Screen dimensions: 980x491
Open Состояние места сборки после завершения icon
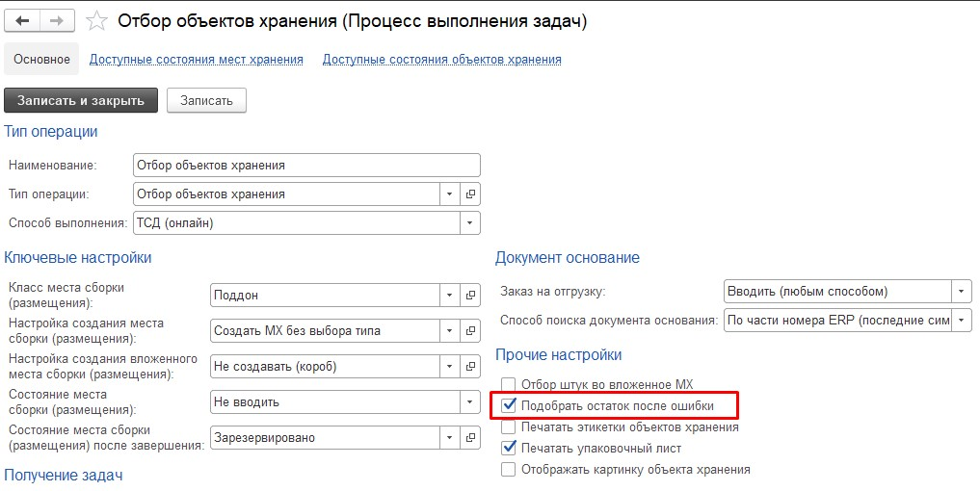[470, 437]
